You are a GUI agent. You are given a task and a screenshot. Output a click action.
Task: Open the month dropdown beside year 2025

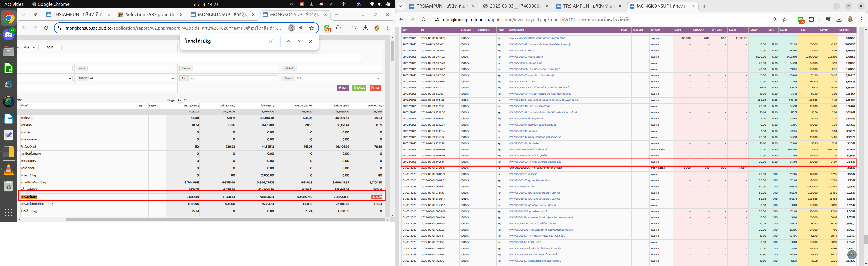26,47
